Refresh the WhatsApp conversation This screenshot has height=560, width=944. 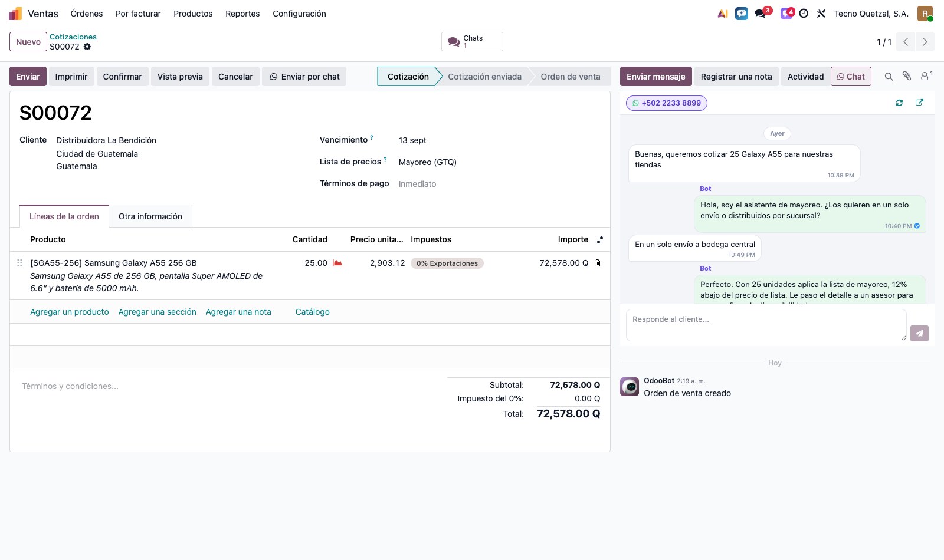click(x=899, y=103)
